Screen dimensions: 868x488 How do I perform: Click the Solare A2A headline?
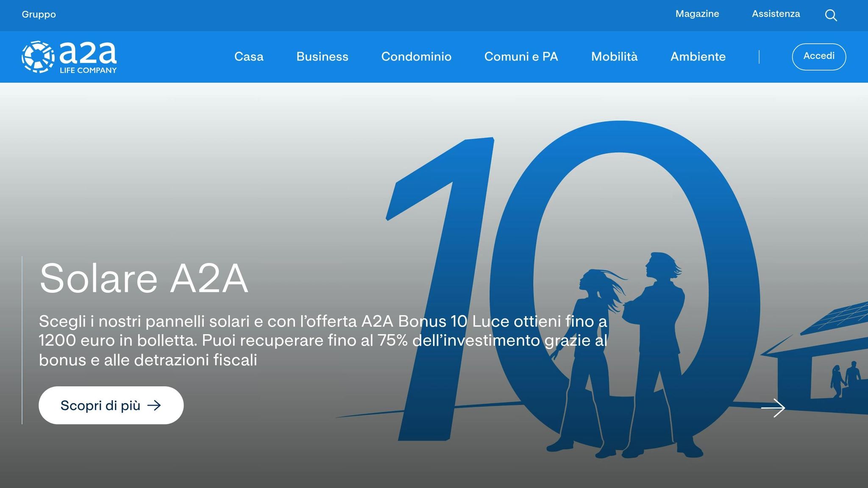[144, 278]
